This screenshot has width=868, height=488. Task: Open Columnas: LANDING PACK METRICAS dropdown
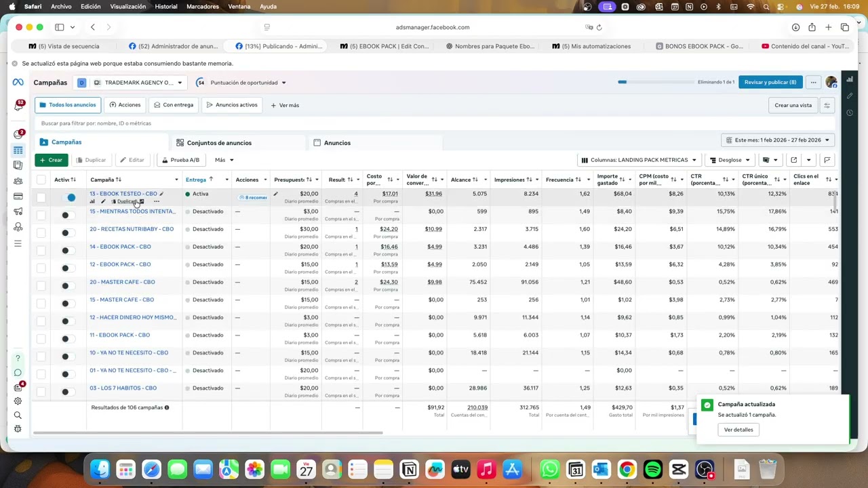coord(638,160)
